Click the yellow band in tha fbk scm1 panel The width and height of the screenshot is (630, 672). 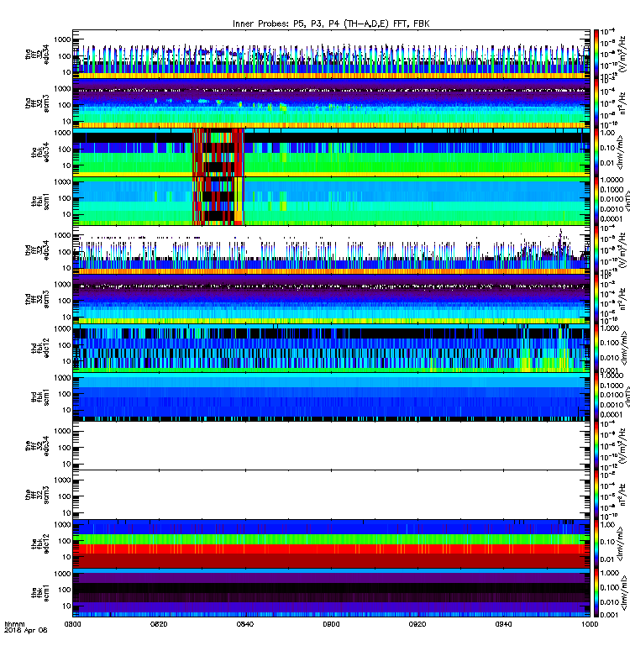[239, 201]
